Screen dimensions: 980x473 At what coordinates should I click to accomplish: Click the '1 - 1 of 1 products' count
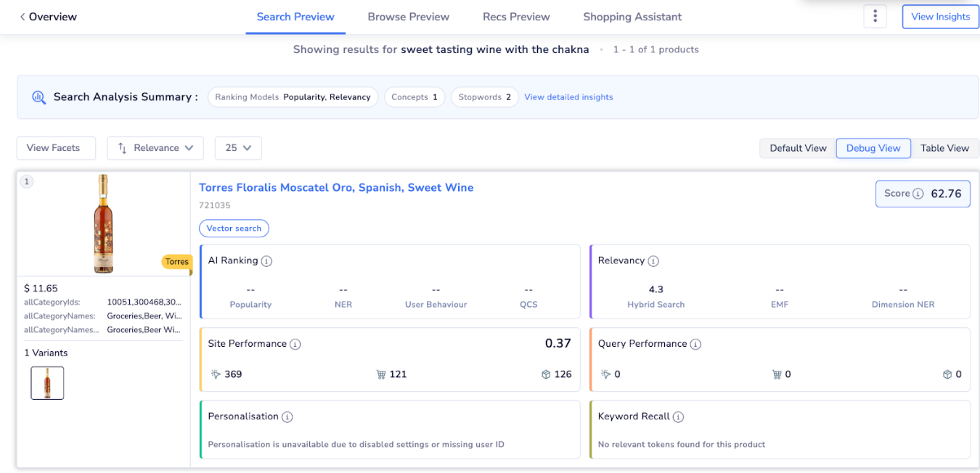[x=656, y=49]
